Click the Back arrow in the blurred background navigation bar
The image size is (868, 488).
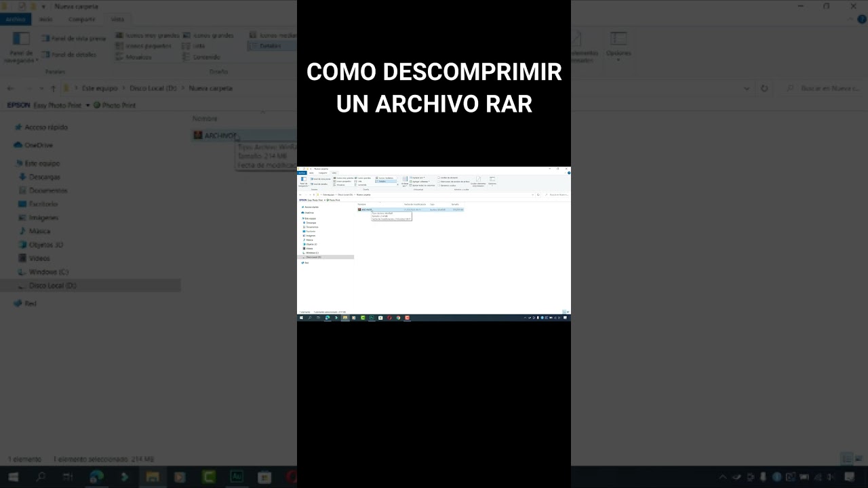[x=11, y=88]
